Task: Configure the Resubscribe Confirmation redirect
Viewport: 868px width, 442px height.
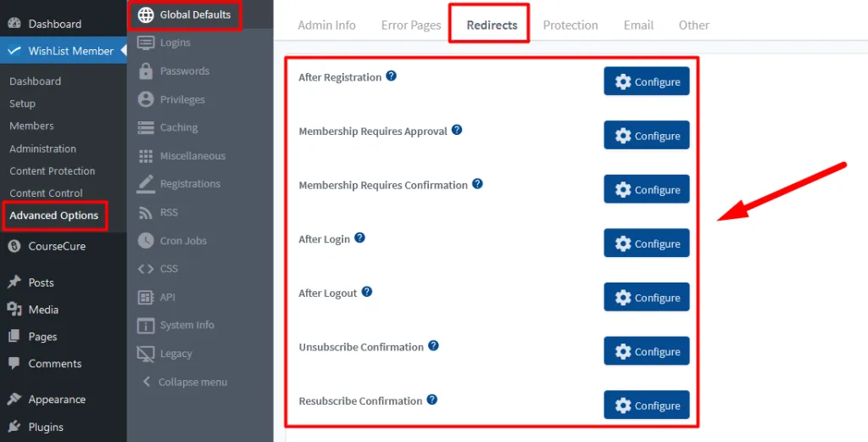Action: [x=647, y=405]
